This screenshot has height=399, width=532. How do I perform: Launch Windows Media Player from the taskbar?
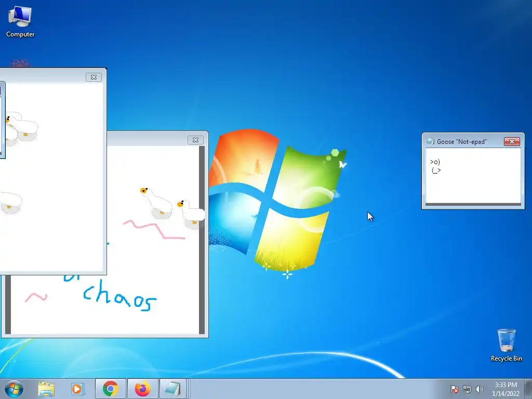tap(77, 389)
